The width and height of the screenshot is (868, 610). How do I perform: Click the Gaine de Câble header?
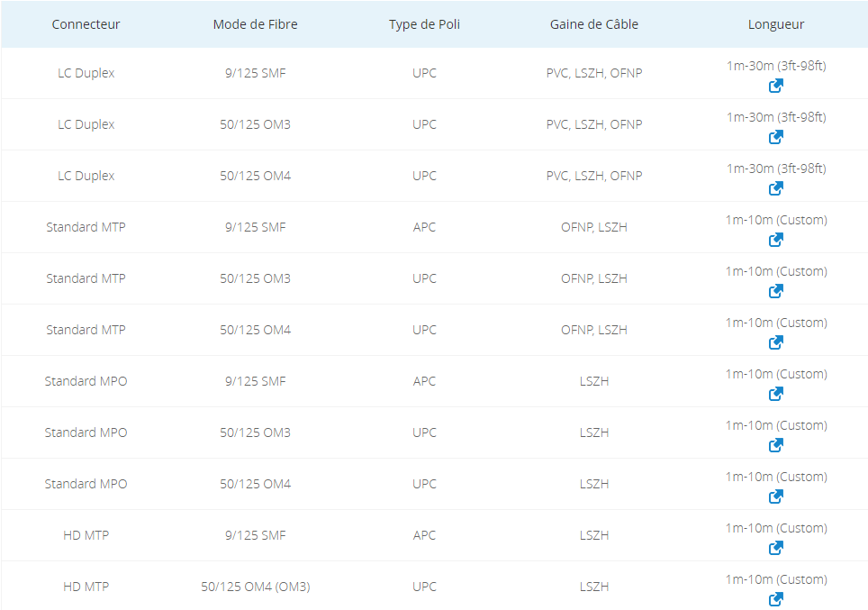593,24
